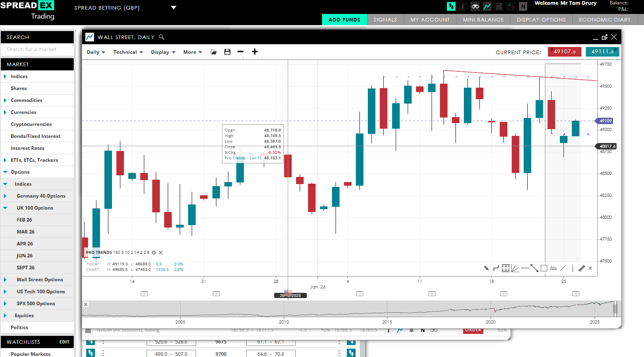Click the chart search magnifier icon

[161, 37]
